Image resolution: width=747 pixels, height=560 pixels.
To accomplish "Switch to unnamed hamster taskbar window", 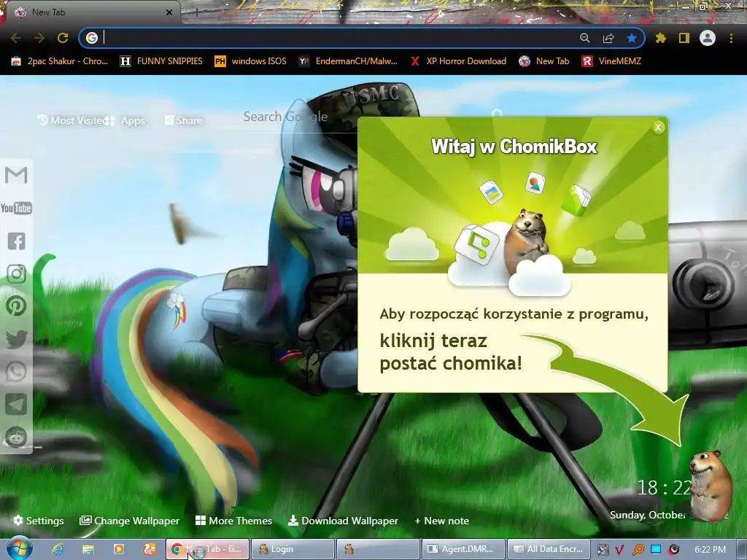I will [378, 549].
